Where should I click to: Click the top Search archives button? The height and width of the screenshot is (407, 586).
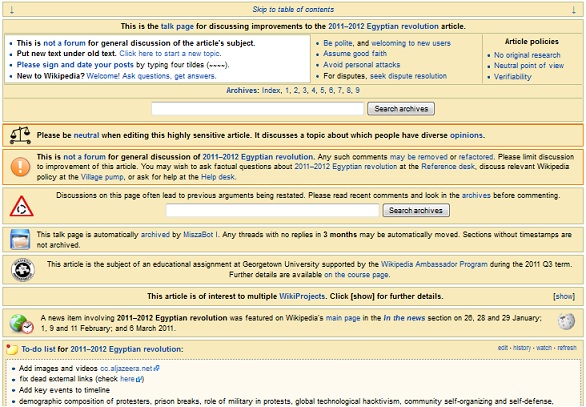click(401, 109)
